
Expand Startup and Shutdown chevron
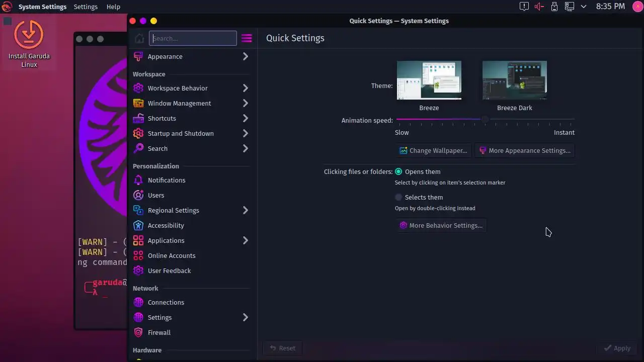tap(246, 133)
